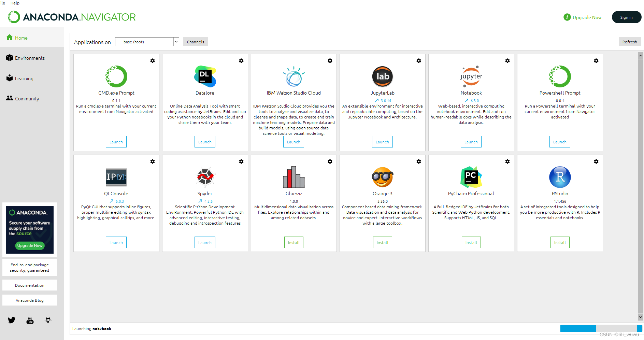Click the RStudio R icon

560,177
